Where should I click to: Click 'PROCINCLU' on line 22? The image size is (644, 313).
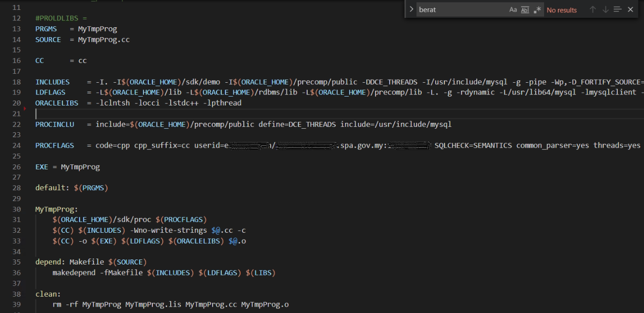coord(54,124)
